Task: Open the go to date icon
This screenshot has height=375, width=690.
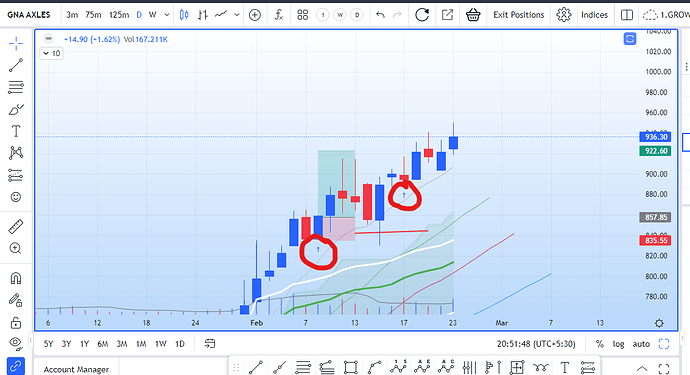Action: tap(210, 344)
